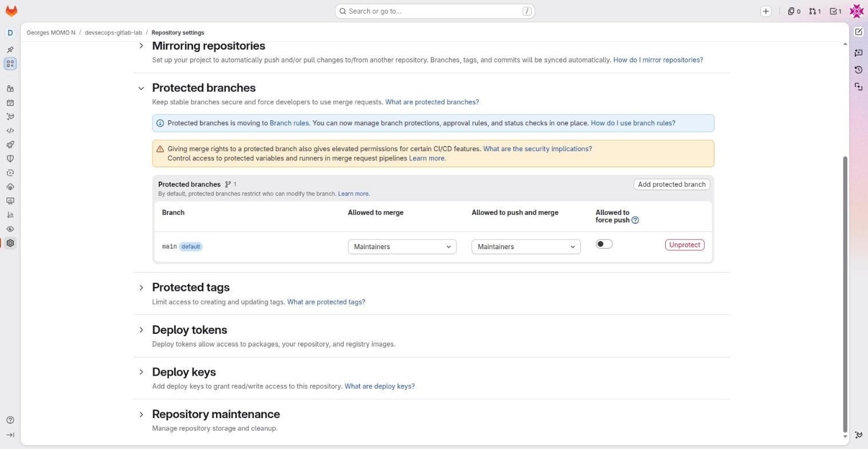The width and height of the screenshot is (868, 449).
Task: Open Georges MOMO N breadcrumb
Action: pos(51,33)
